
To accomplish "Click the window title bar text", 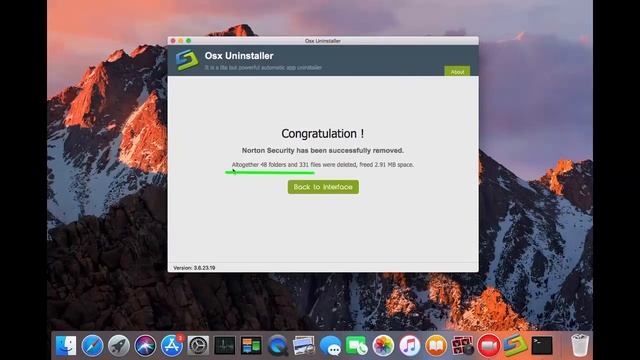I will click(322, 41).
